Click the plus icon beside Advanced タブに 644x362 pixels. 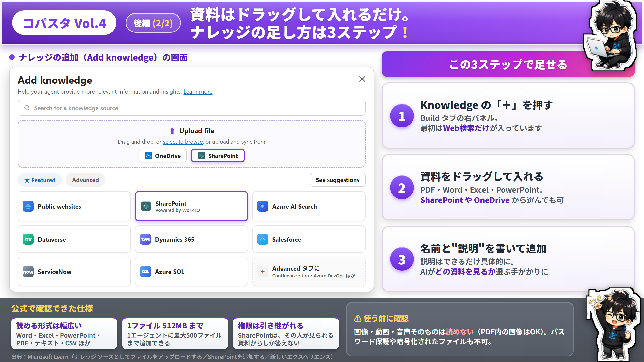263,271
